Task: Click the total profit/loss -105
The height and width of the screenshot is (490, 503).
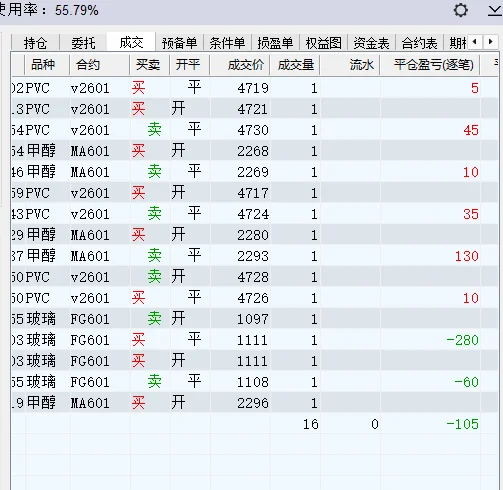Action: pos(463,424)
